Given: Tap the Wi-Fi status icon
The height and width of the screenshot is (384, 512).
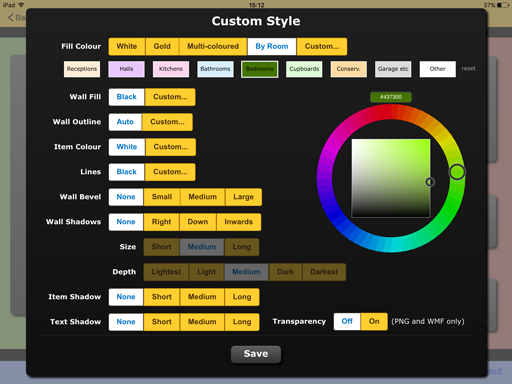Looking at the screenshot, I should click(21, 5).
